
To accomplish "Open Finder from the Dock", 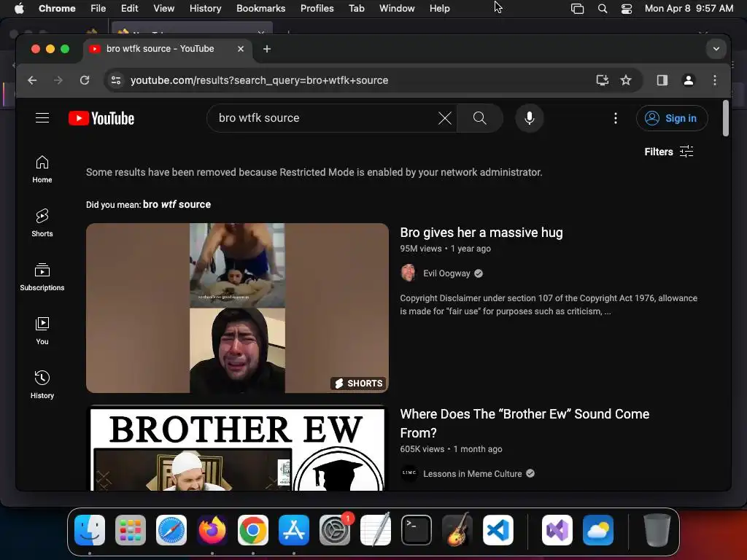I will pyautogui.click(x=90, y=530).
